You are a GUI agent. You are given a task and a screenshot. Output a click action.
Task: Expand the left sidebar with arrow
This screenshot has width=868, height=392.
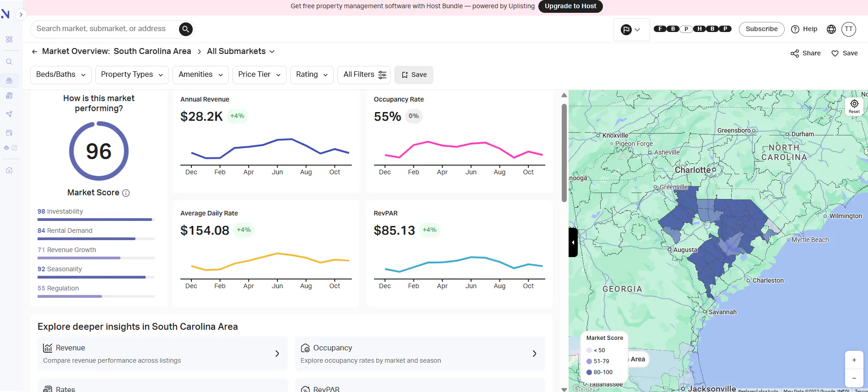pyautogui.click(x=21, y=15)
